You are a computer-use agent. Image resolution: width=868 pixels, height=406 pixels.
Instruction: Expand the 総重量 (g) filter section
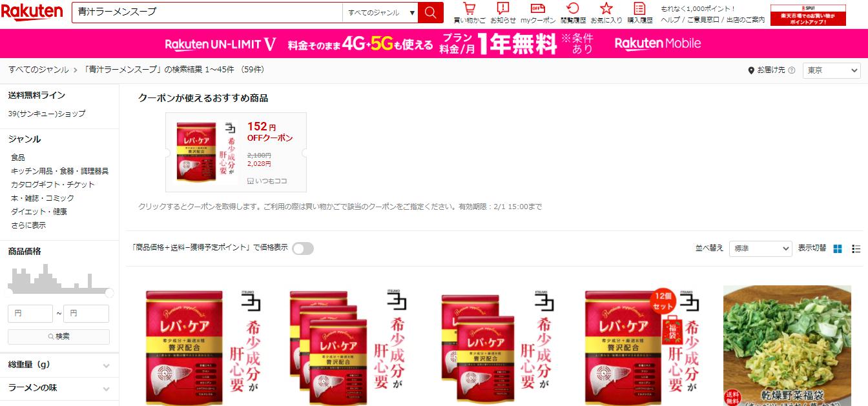coord(59,365)
